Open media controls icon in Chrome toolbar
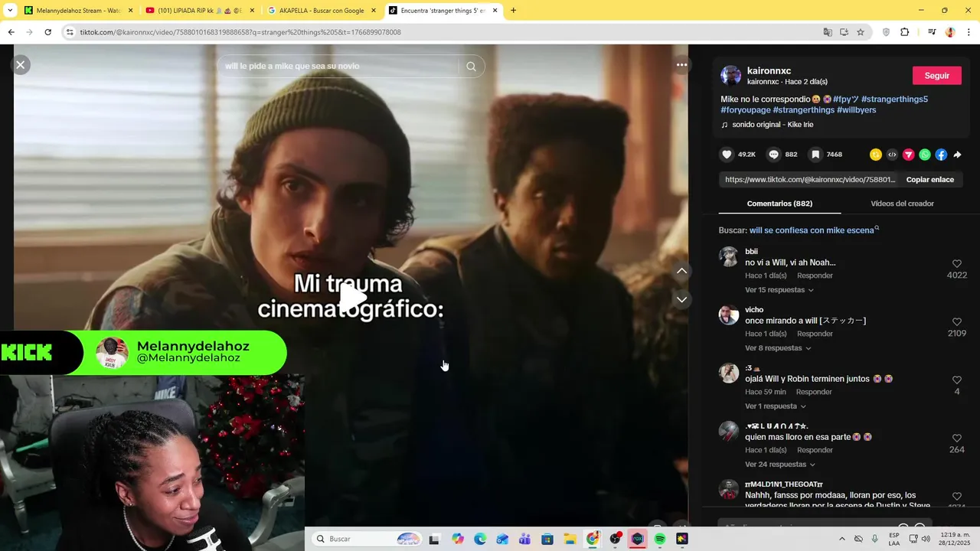The height and width of the screenshot is (551, 980). 932,32
